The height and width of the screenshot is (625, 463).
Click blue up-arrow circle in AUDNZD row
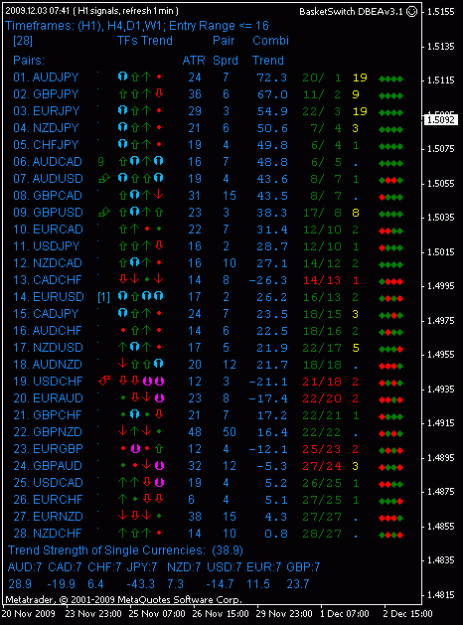(159, 364)
